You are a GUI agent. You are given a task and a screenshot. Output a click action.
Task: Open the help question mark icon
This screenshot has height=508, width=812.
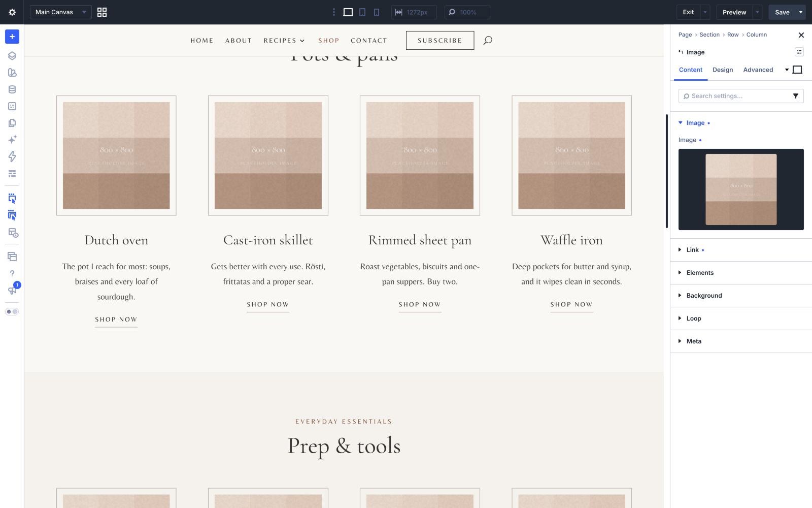[12, 273]
